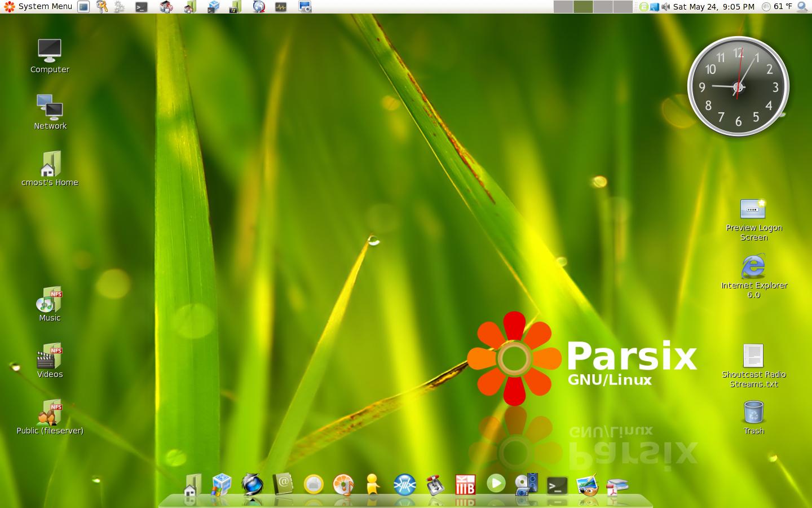The height and width of the screenshot is (508, 812).
Task: Launch the red K3b icon in dock
Action: pos(465,484)
